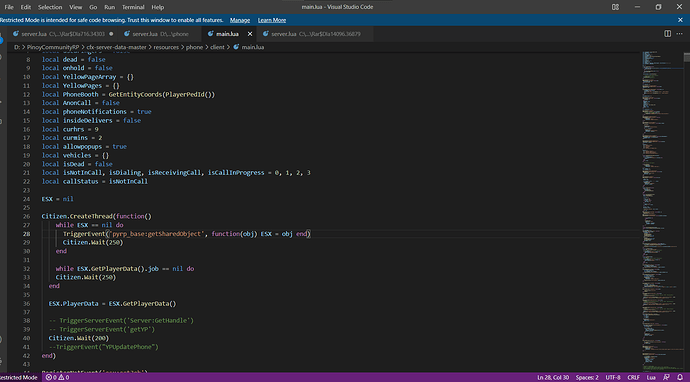Click 'local phoneNotifications = true' on line 14

pos(96,112)
